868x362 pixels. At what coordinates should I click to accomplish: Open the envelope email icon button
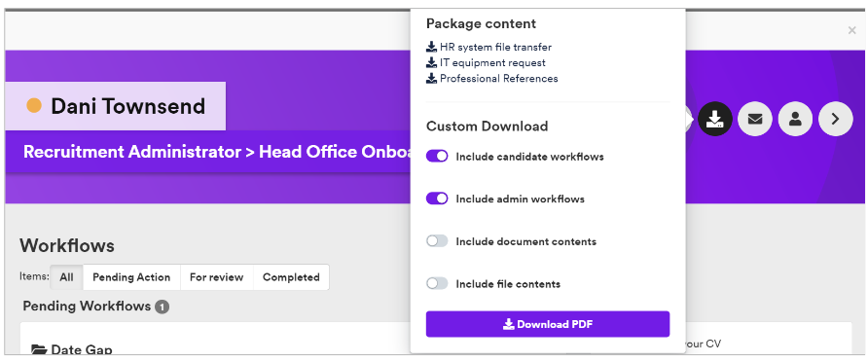point(755,119)
